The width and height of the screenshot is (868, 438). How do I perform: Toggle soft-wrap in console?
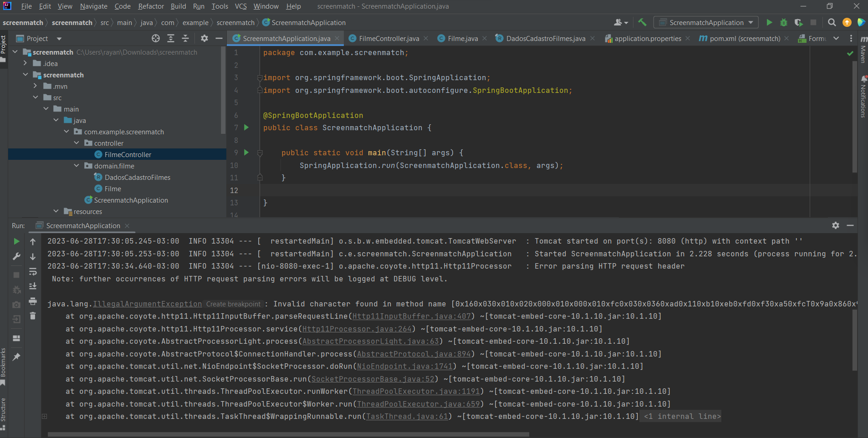point(33,272)
